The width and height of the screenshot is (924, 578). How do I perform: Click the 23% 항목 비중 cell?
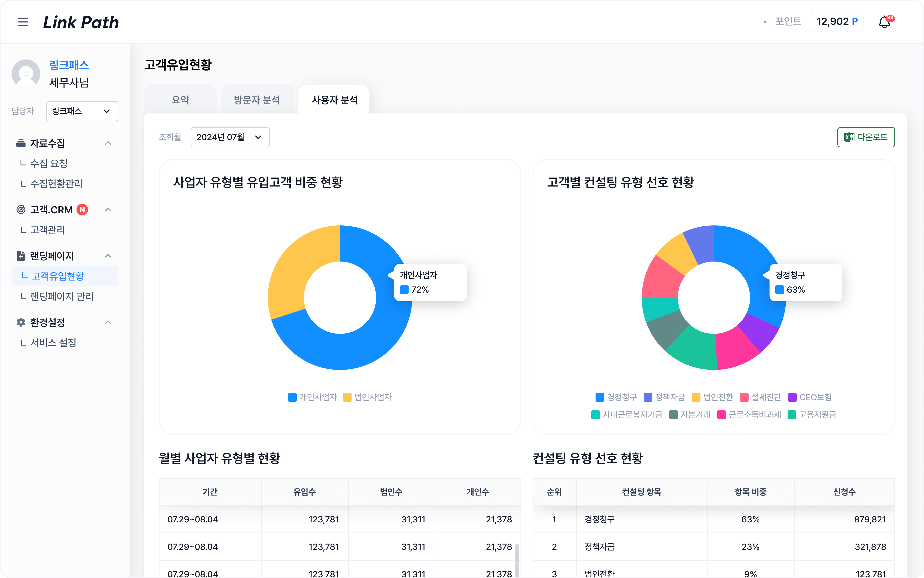[751, 547]
